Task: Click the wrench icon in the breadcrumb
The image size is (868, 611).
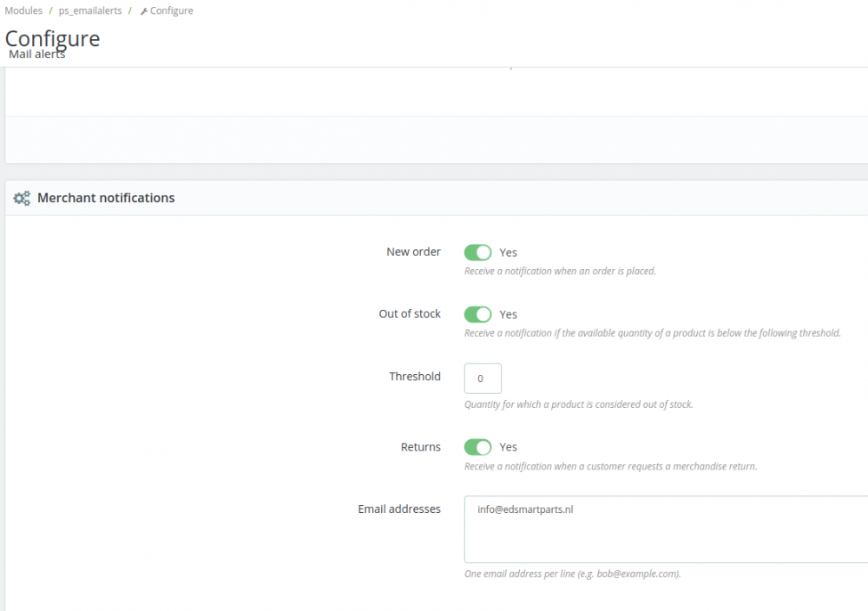Action: 144,11
